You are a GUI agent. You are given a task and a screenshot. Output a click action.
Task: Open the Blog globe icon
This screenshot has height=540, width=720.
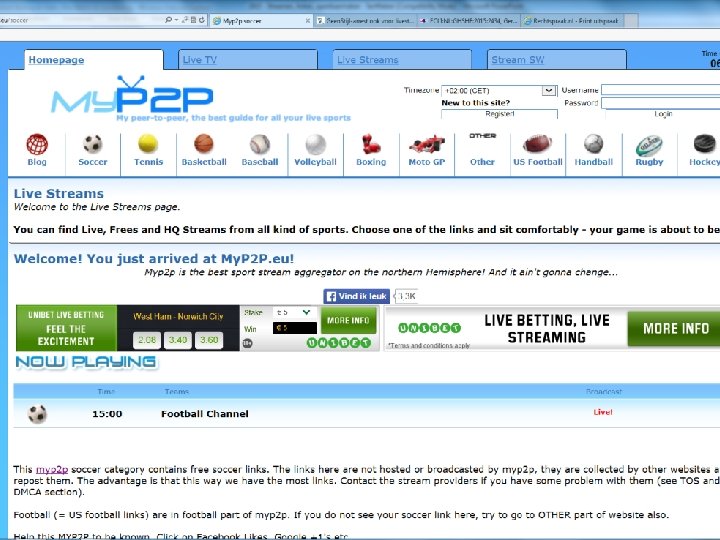click(37, 144)
